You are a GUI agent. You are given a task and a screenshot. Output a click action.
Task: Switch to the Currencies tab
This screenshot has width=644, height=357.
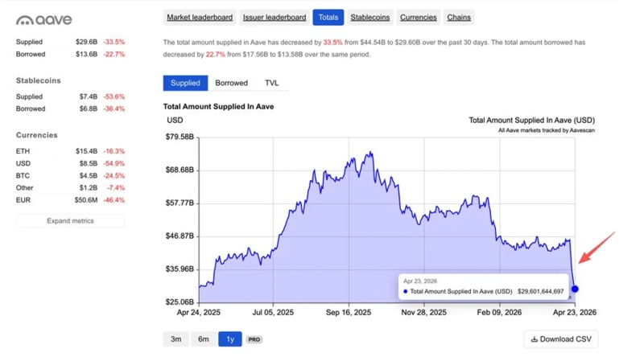point(419,17)
